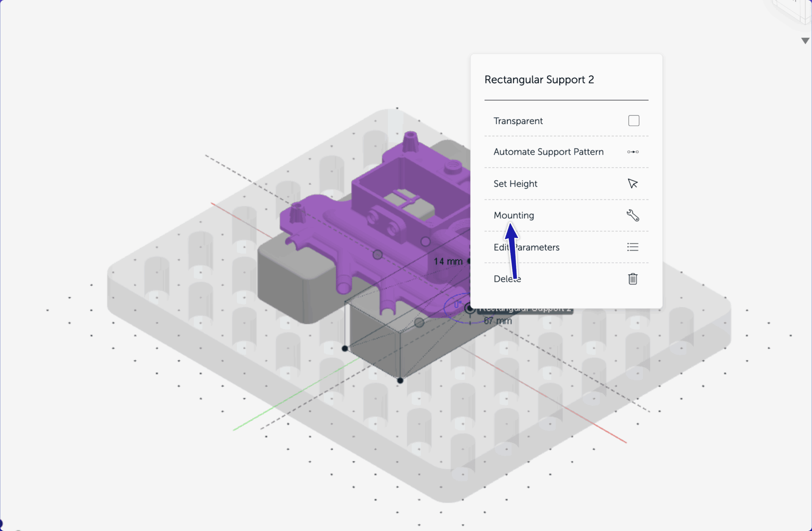Click the Set Height cursor icon
This screenshot has width=812, height=531.
pos(632,184)
